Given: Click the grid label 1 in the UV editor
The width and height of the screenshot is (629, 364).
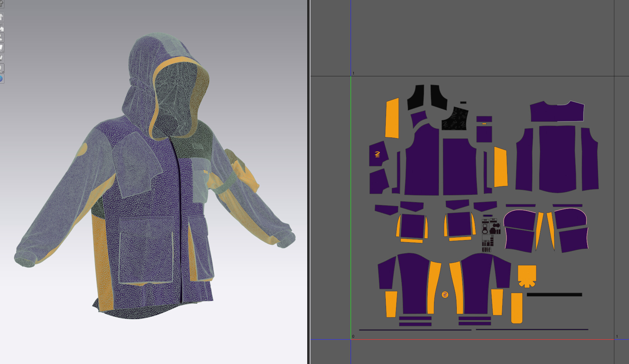Looking at the screenshot, I should coord(353,72).
